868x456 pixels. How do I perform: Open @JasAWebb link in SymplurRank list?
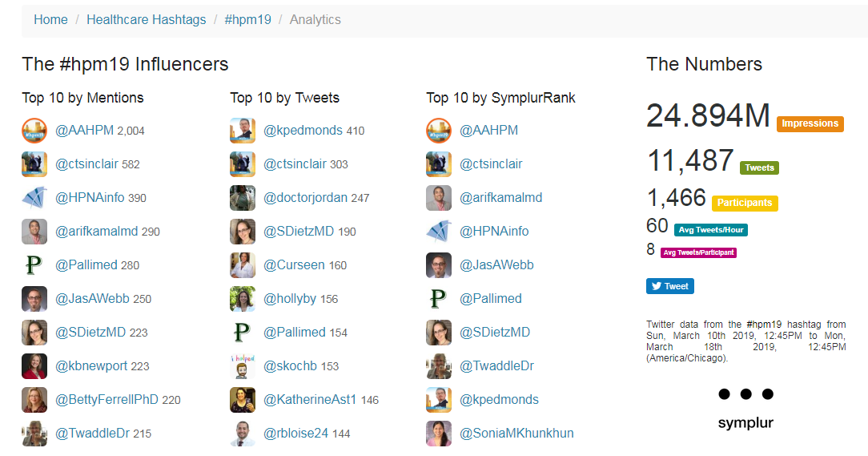click(x=496, y=264)
